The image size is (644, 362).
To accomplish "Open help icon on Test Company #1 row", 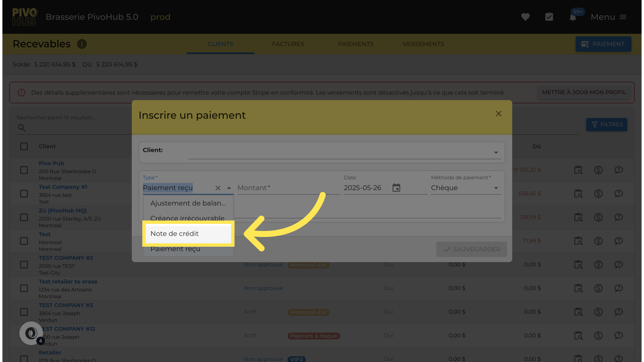I will pos(619,193).
